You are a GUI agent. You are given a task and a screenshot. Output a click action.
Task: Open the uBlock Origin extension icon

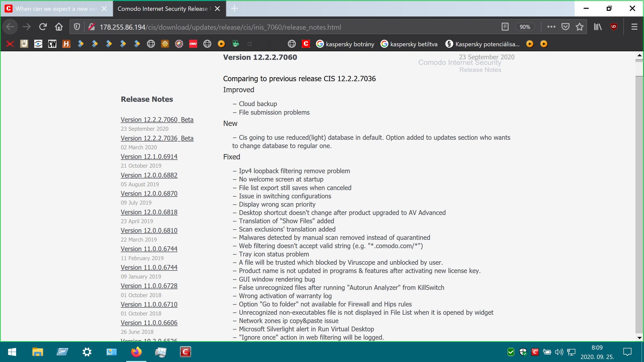coord(614,27)
